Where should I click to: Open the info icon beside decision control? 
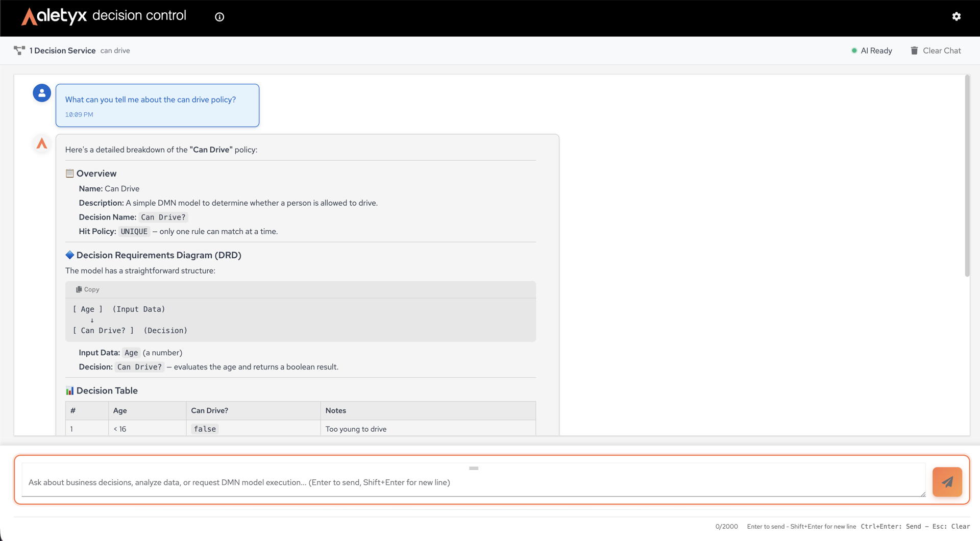click(x=219, y=17)
